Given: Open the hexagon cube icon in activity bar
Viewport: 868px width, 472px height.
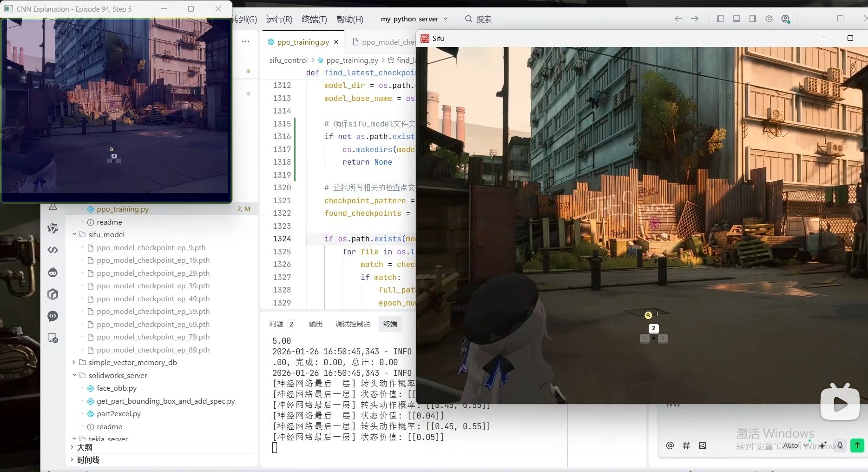Looking at the screenshot, I should (x=53, y=294).
